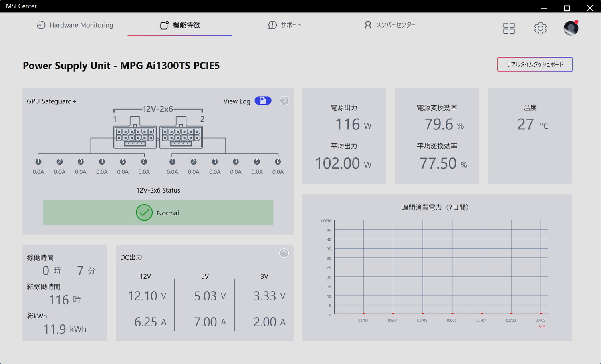Image resolution: width=601 pixels, height=364 pixels.
Task: Click the 総kWh 11.9 kWh value
Action: tap(65, 329)
